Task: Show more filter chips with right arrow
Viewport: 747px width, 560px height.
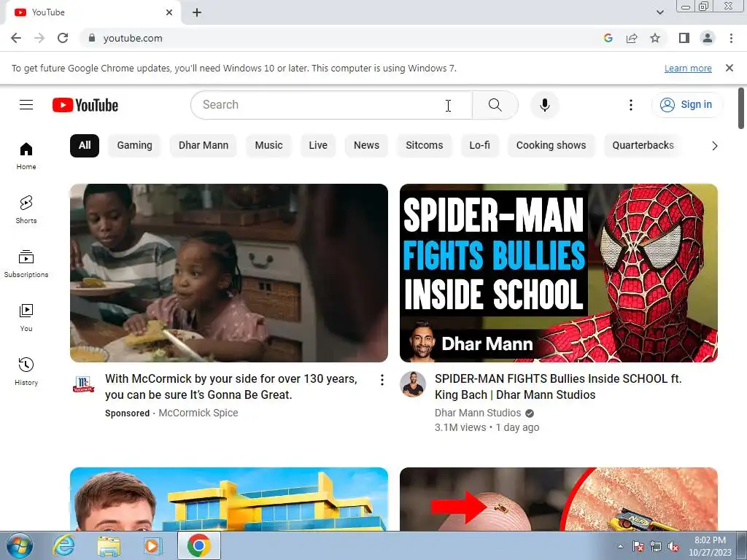Action: (714, 146)
